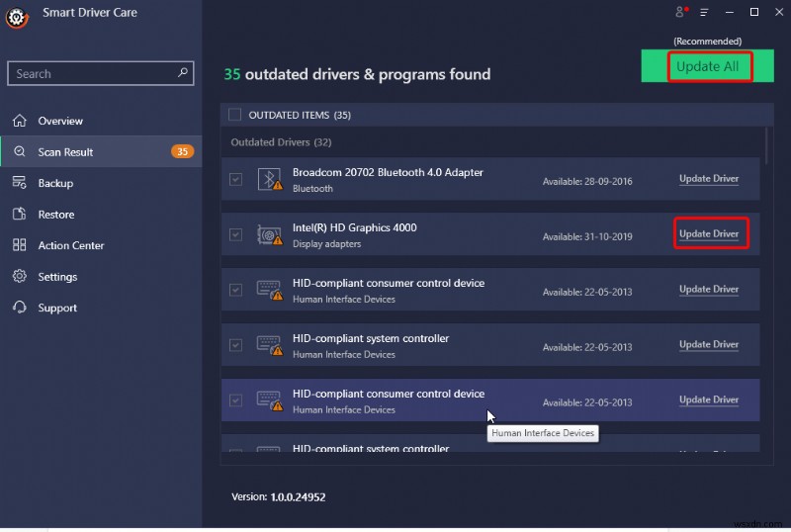The width and height of the screenshot is (791, 532).
Task: Toggle the OUTDATED ITEMS (35) select-all checkbox
Action: [234, 115]
